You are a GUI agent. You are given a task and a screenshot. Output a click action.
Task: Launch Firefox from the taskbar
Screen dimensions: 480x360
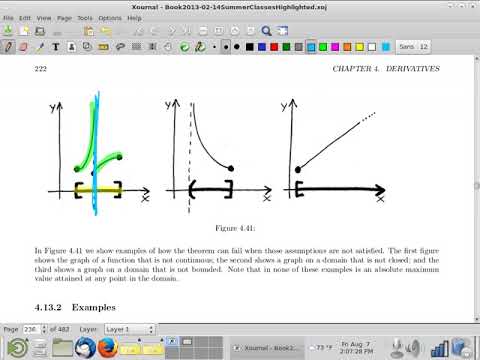108,348
